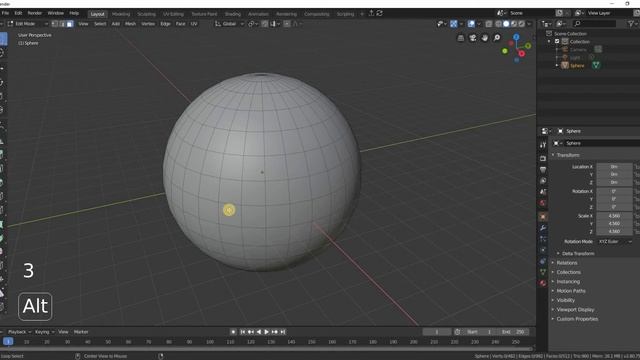Open the View Layer properties tab icon

click(x=543, y=180)
